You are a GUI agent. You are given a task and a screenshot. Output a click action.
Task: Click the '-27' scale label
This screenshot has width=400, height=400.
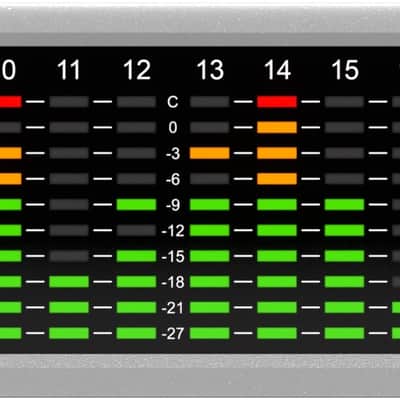[173, 333]
